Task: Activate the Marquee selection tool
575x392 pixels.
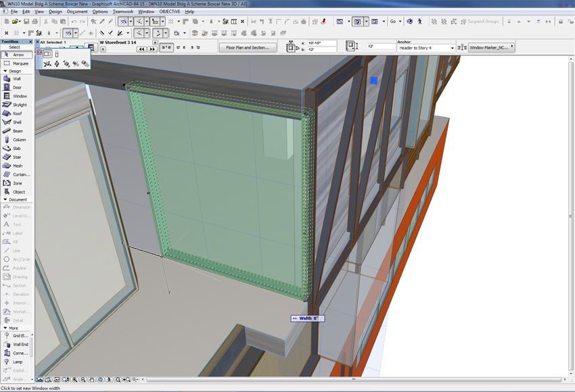Action: [x=20, y=63]
